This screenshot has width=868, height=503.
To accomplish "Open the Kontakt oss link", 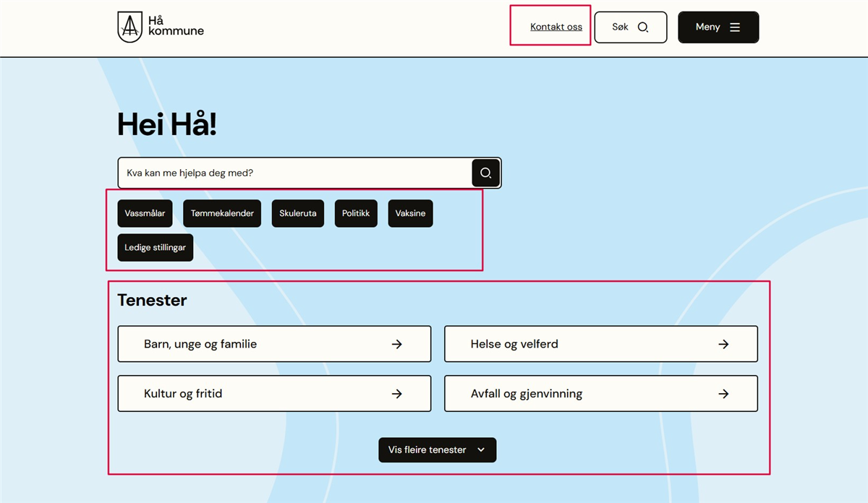I will point(556,27).
